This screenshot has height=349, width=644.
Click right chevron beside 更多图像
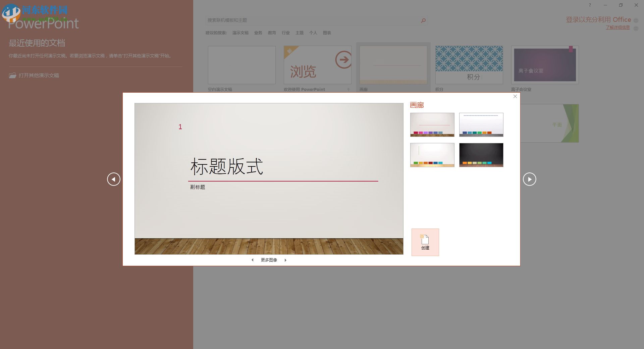point(285,260)
